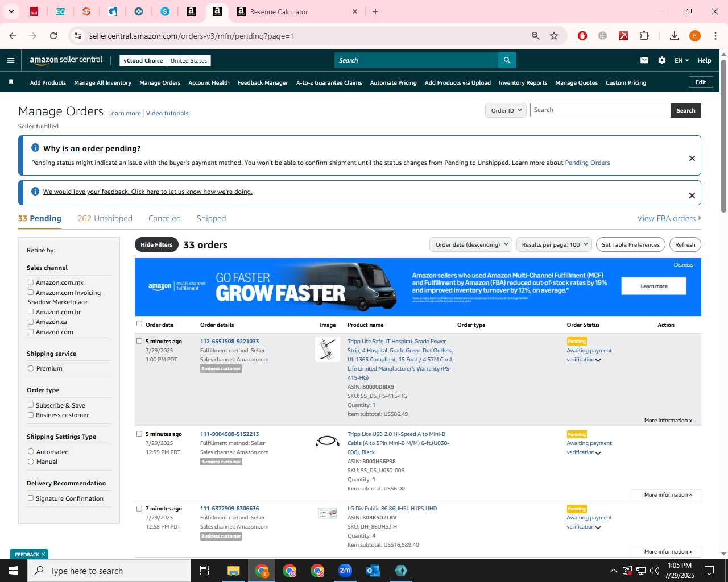Viewport: 728px width, 582px height.
Task: Enable Signature Confirmation filter
Action: click(x=31, y=498)
